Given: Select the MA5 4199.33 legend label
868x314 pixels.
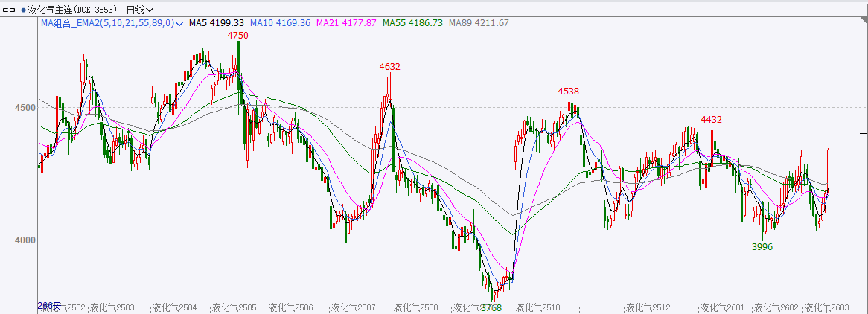Looking at the screenshot, I should [x=217, y=23].
